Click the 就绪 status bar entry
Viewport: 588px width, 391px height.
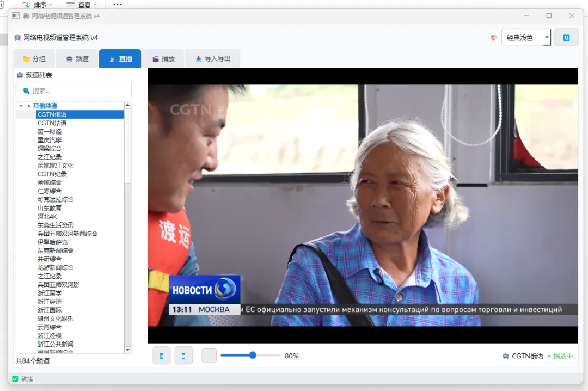[27, 379]
